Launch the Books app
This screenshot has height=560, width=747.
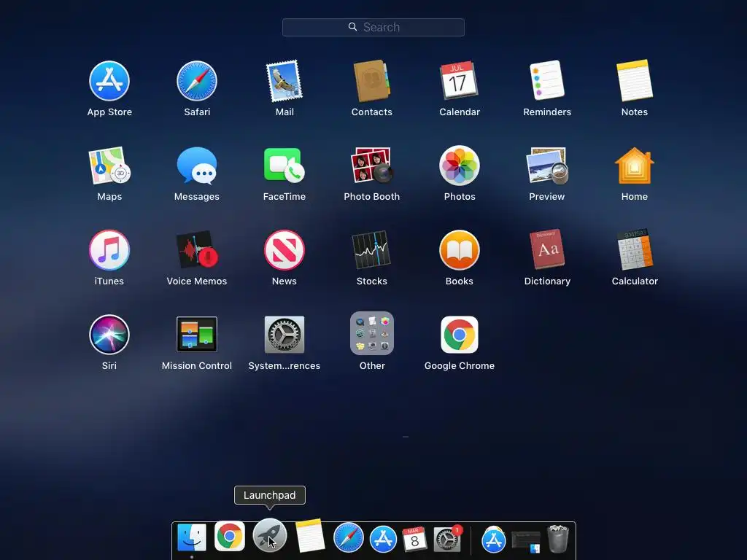tap(460, 250)
